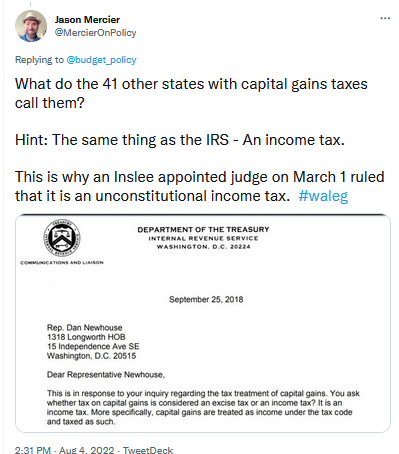Image resolution: width=399 pixels, height=454 pixels.
Task: Open Jason Mercier's profile avatar
Action: (x=31, y=26)
